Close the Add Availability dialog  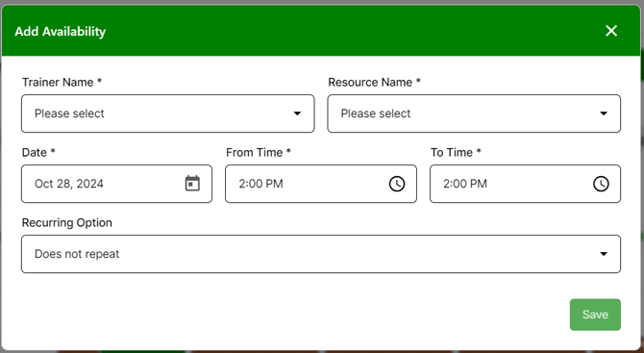coord(611,31)
